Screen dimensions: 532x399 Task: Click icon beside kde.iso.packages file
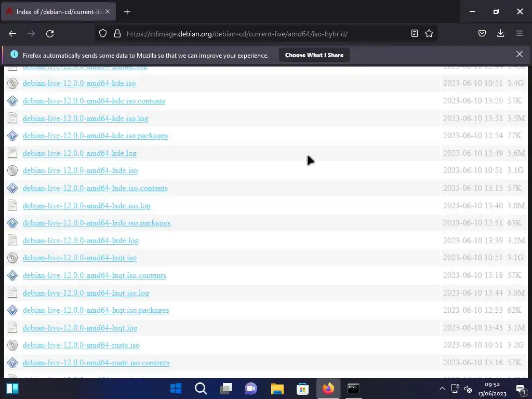[x=12, y=136]
